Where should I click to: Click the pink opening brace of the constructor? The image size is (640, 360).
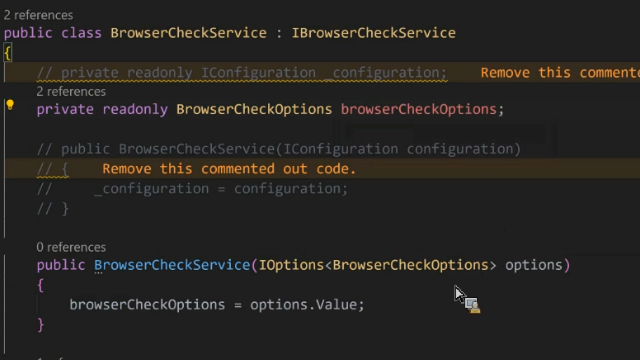[x=40, y=285]
